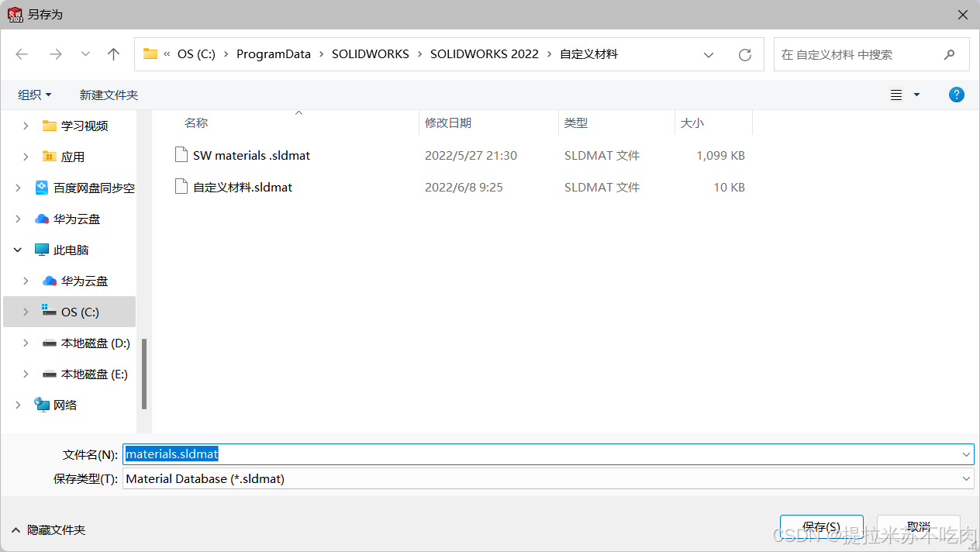
Task: Click size 10 KB cell
Action: pyautogui.click(x=729, y=187)
